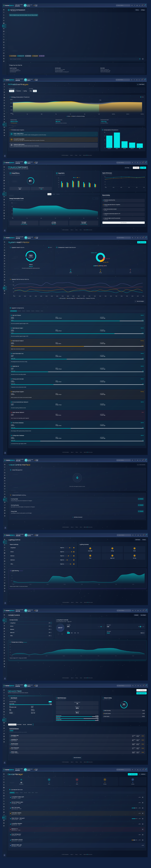This screenshot has height=868, width=151.
Task: Toggle the Office light on/off
Action: tap(74, 564)
